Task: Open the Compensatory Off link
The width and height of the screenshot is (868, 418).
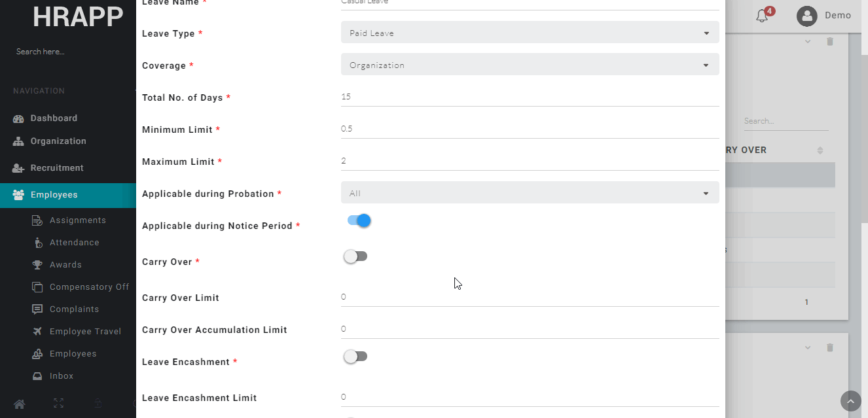Action: [x=89, y=287]
